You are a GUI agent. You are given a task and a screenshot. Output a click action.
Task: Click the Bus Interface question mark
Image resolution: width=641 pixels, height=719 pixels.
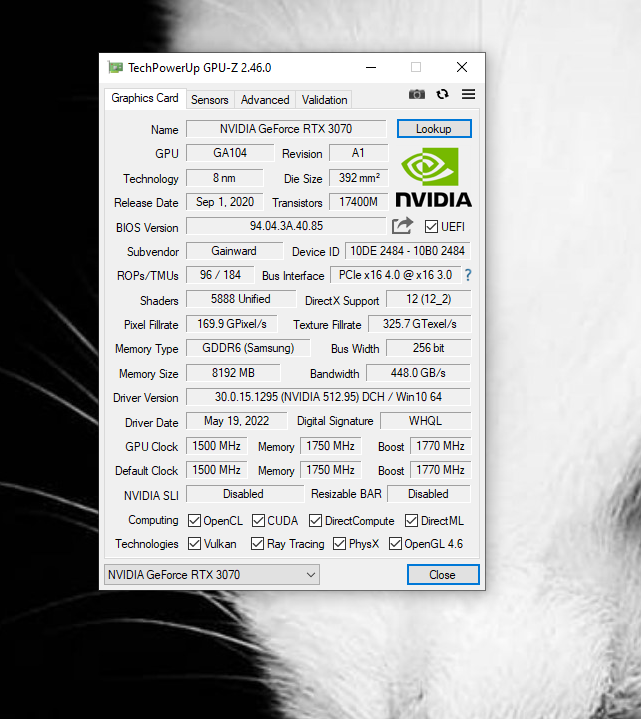click(x=468, y=275)
